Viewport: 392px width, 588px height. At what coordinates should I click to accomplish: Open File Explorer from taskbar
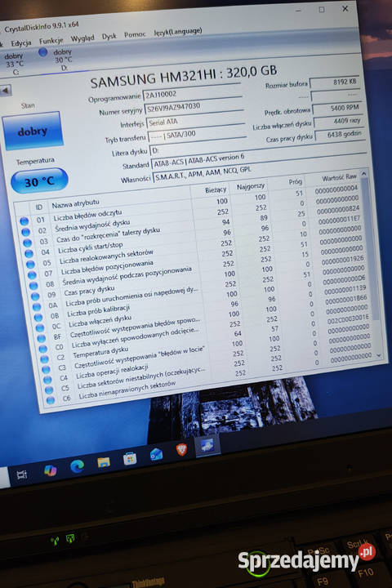[x=104, y=462]
